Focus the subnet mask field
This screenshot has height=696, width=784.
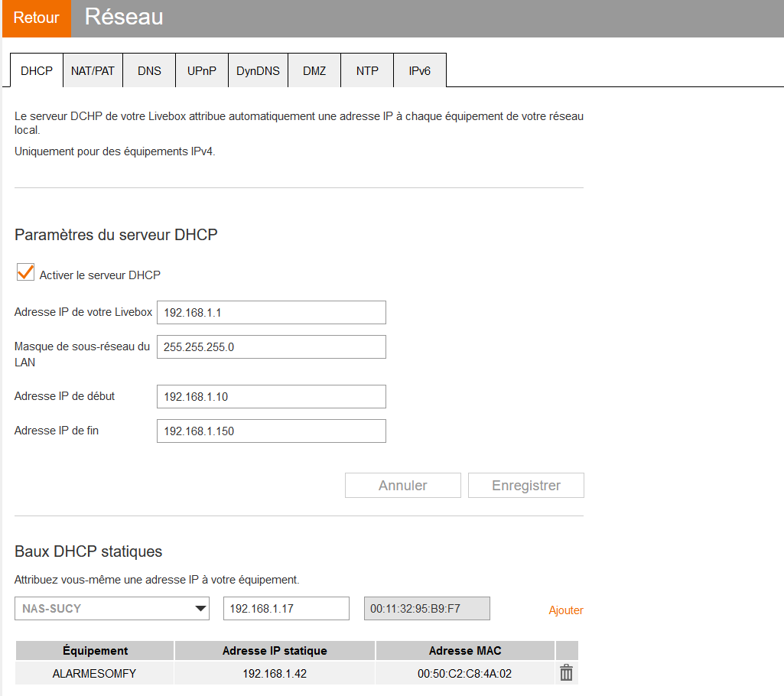pyautogui.click(x=271, y=347)
